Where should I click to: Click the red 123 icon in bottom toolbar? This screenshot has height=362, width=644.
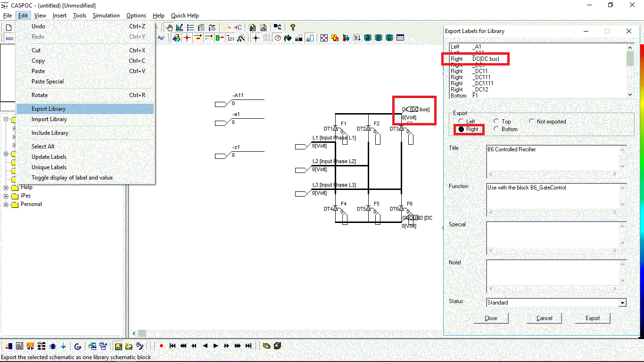pos(30,346)
